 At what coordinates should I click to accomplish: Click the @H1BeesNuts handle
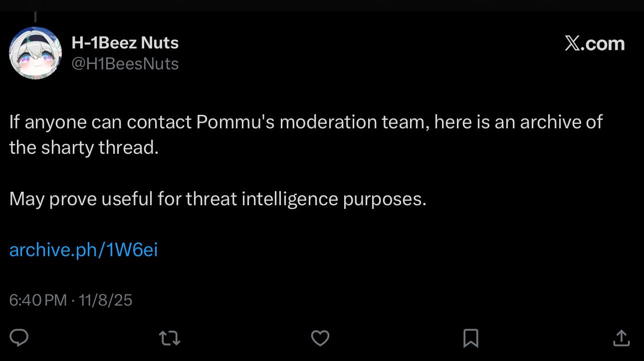click(x=125, y=63)
